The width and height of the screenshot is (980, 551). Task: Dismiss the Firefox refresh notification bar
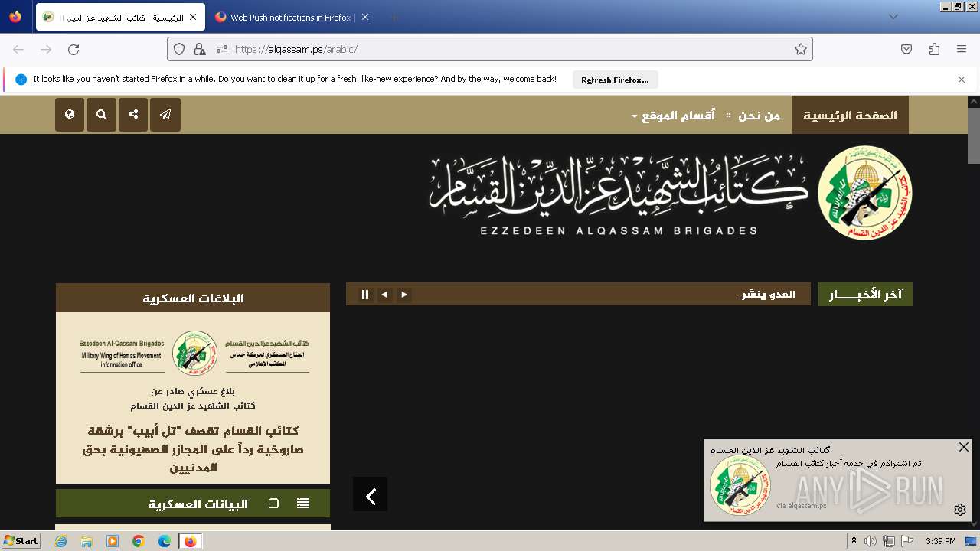962,80
